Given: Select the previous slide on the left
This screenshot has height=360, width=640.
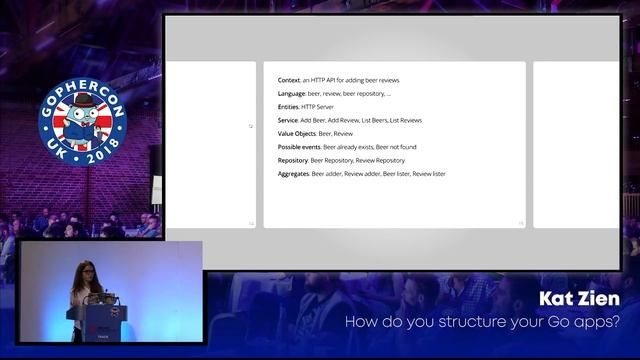Looking at the screenshot, I should click(x=211, y=144).
